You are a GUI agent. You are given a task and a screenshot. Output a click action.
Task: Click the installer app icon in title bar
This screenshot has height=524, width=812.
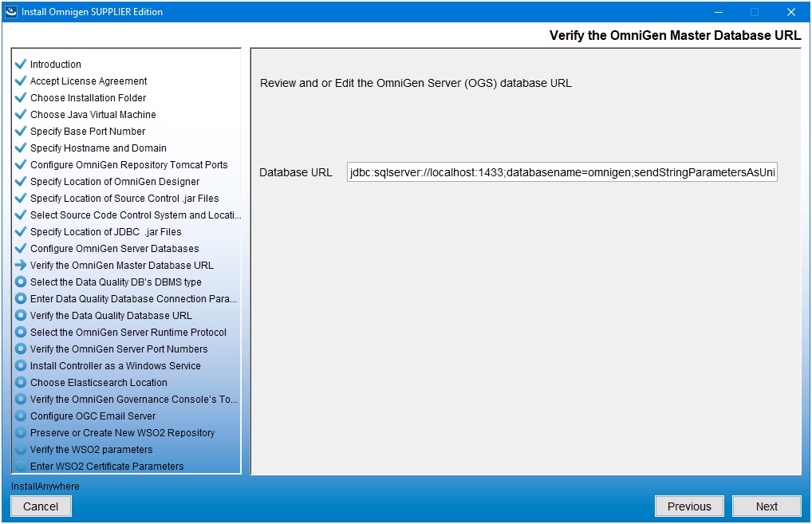click(11, 11)
